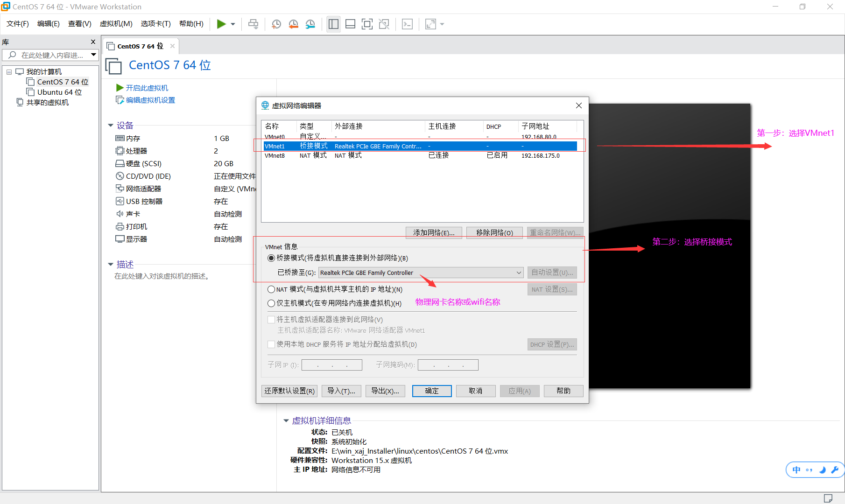Click the 添加网络(E)... button

(x=434, y=232)
